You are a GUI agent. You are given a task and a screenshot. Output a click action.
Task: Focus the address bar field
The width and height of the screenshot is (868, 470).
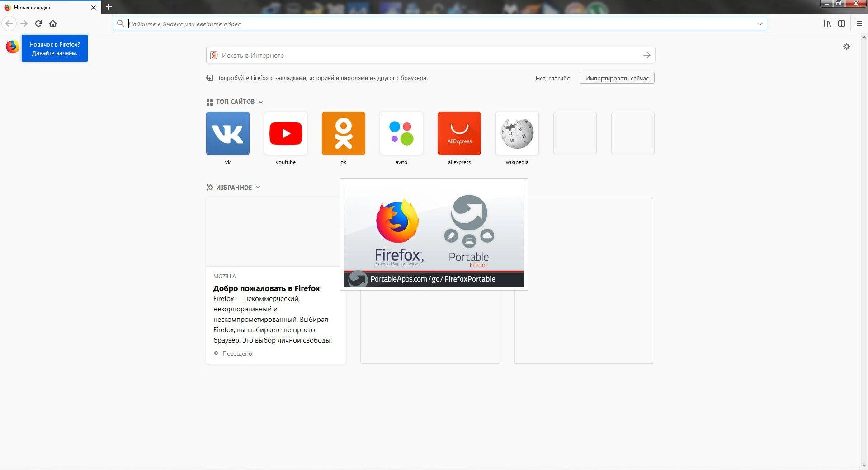click(x=440, y=23)
